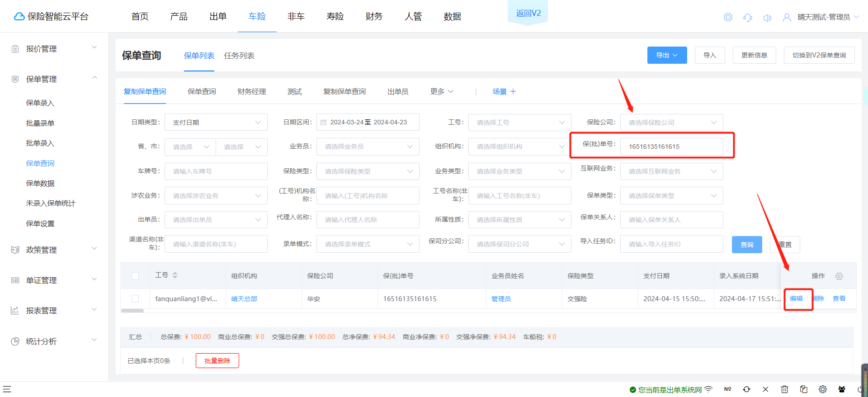
Task: Switch to the 财务经理 scene tab
Action: coord(252,91)
